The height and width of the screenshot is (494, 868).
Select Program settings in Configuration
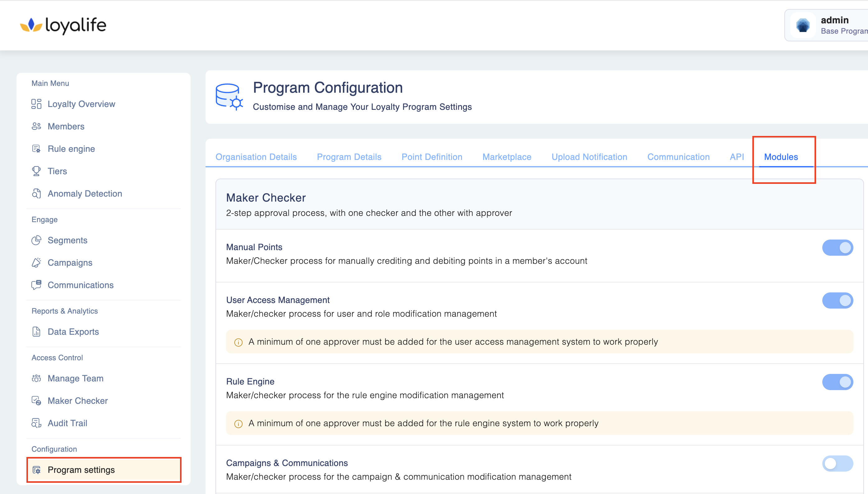point(81,470)
